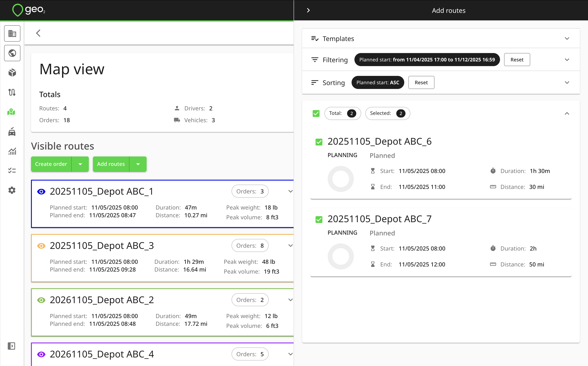
Task: Open the checklist sidebar icon
Action: click(x=12, y=171)
